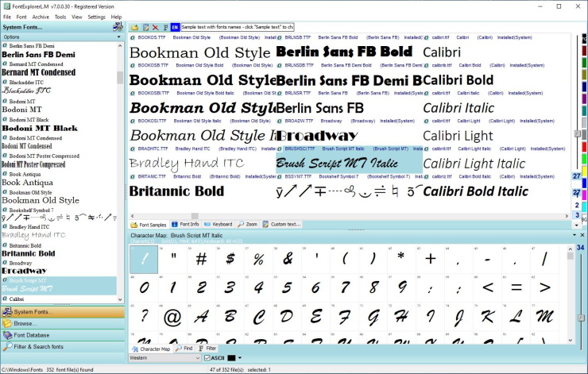
Task: Open the Custom text tab
Action: [x=281, y=224]
